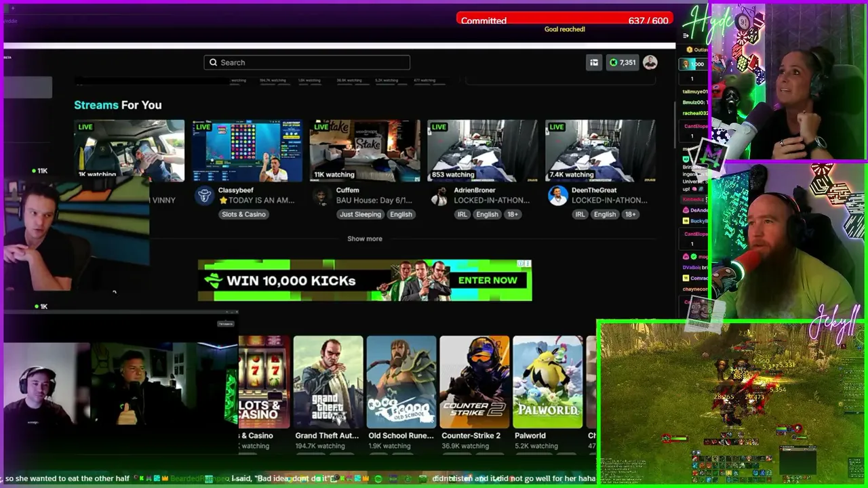Click the Kick search field
The width and height of the screenshot is (868, 488).
tap(307, 62)
